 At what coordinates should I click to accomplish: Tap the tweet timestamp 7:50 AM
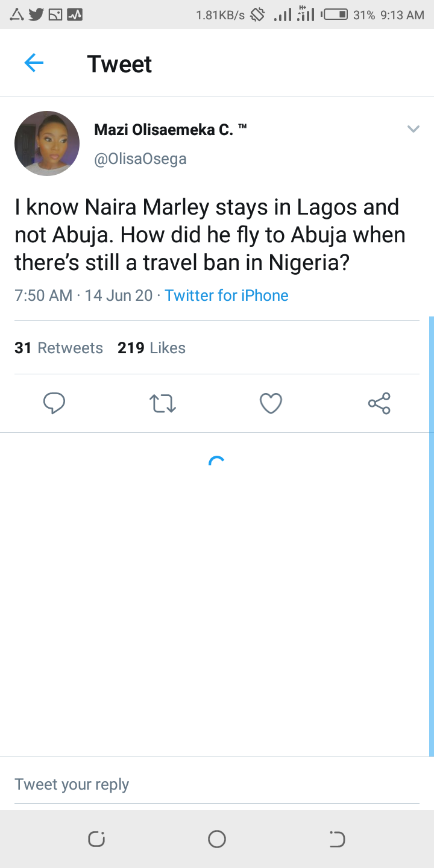point(43,295)
